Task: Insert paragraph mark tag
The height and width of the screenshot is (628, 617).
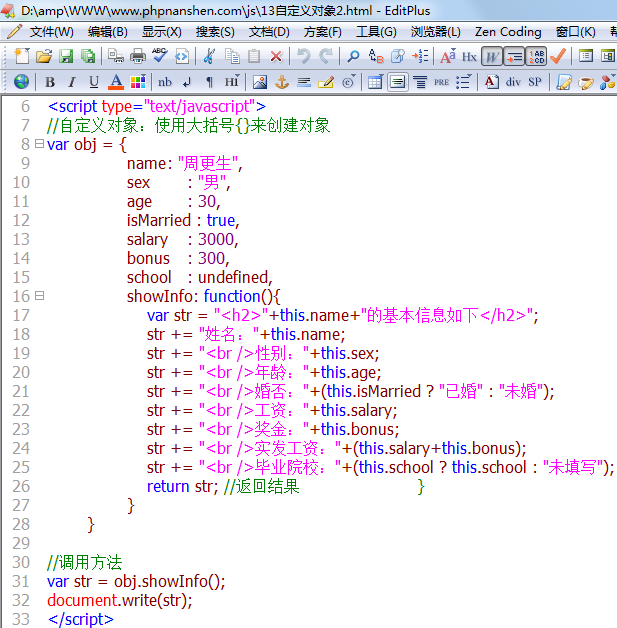Action: click(209, 83)
